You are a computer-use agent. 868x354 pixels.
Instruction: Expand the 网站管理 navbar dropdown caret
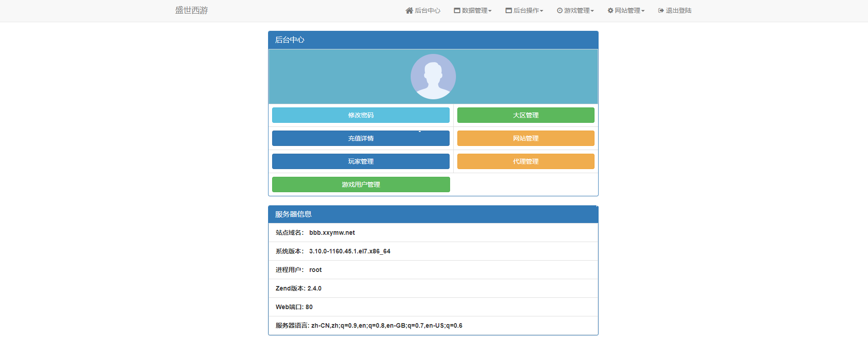coord(643,11)
